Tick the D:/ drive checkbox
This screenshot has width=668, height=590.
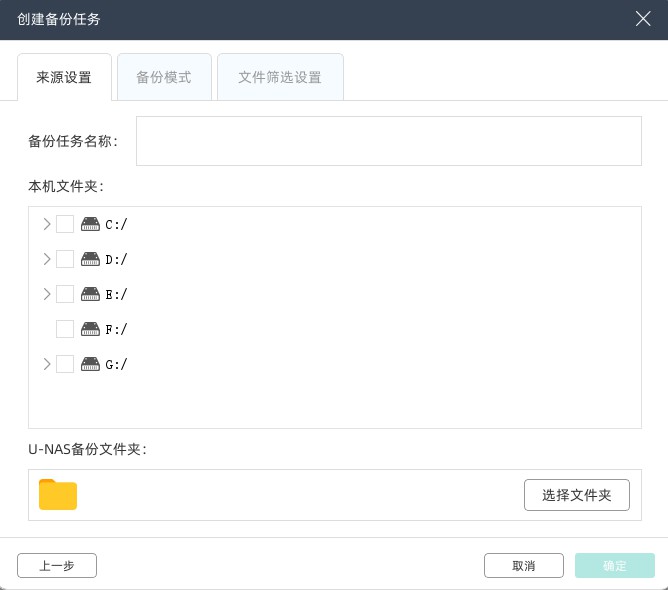[x=65, y=259]
